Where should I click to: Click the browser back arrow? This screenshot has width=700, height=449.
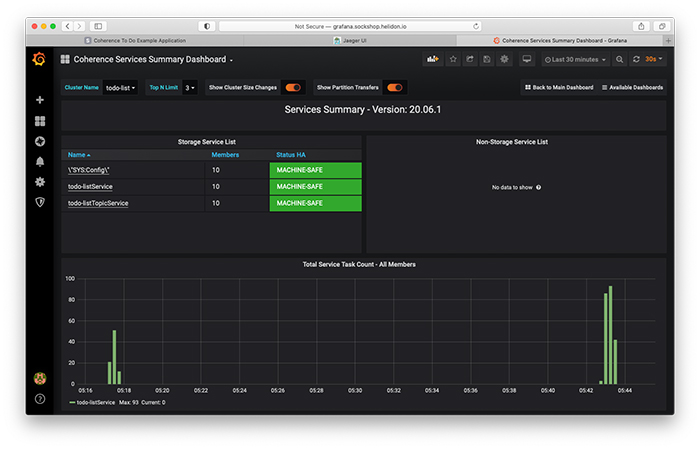point(67,26)
